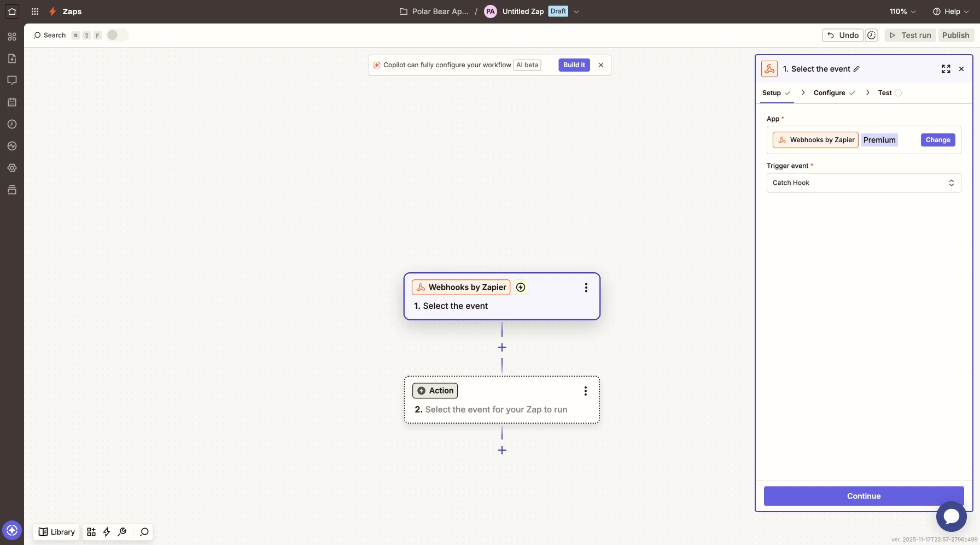Click the Home icon in the top-left corner
The height and width of the screenshot is (545, 980).
(x=12, y=11)
